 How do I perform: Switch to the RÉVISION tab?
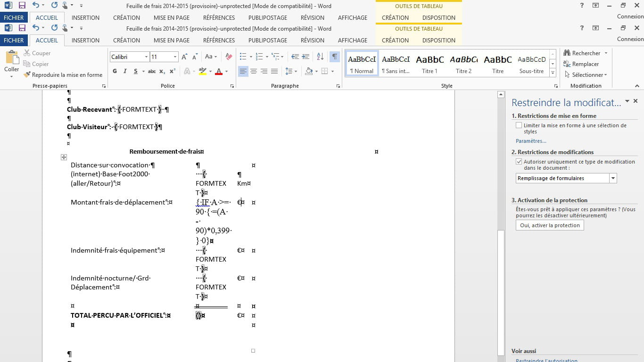point(312,40)
